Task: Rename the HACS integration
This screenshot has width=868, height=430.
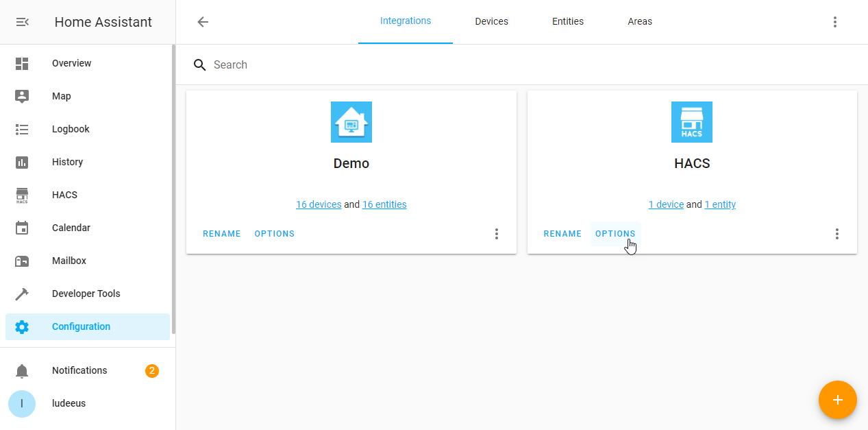Action: (x=562, y=234)
